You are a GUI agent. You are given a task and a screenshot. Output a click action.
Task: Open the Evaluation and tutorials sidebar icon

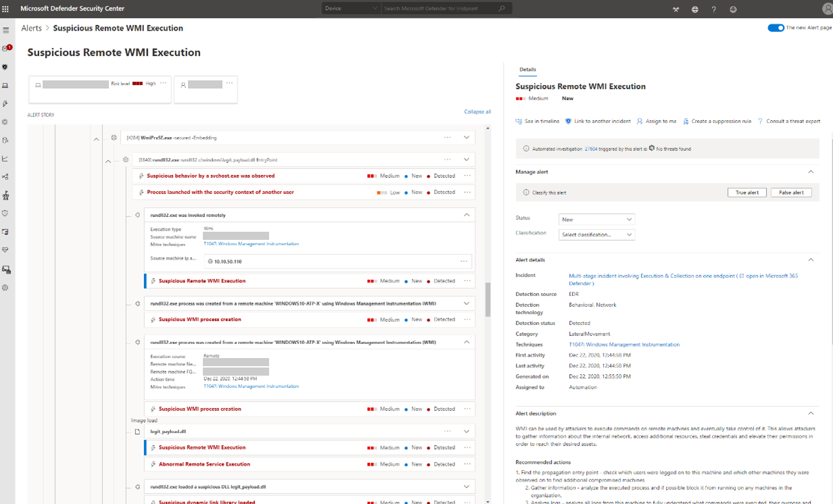[x=5, y=195]
